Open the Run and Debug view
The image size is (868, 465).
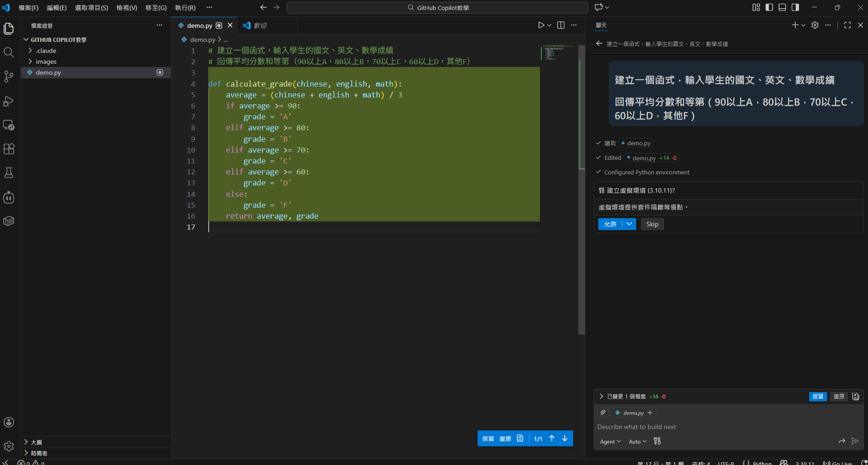pyautogui.click(x=9, y=101)
